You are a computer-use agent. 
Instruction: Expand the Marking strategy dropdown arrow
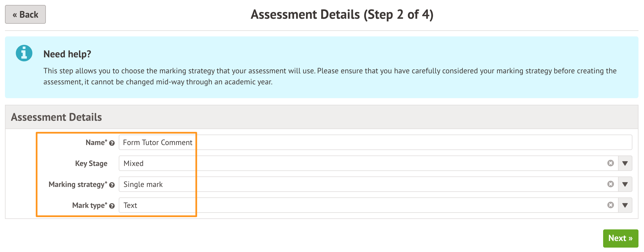pyautogui.click(x=625, y=184)
